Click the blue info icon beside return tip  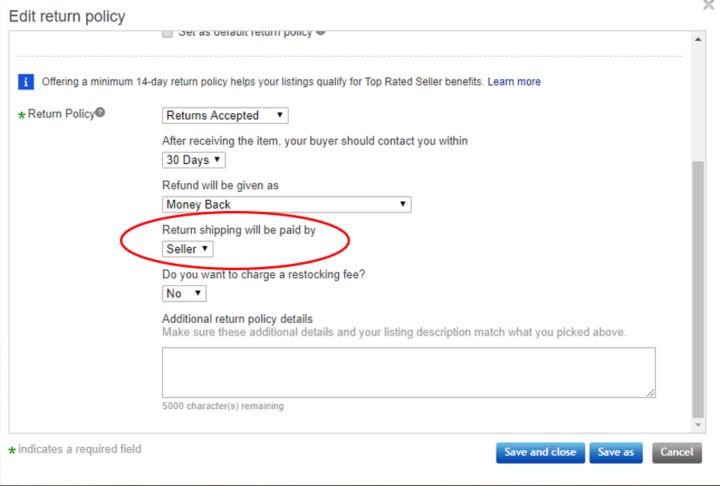click(26, 82)
